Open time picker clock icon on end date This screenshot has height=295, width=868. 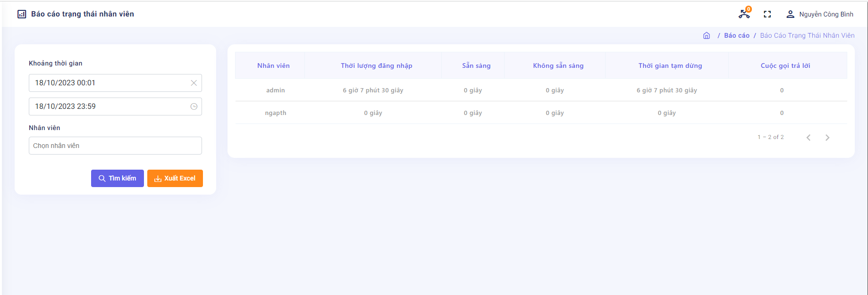tap(194, 107)
